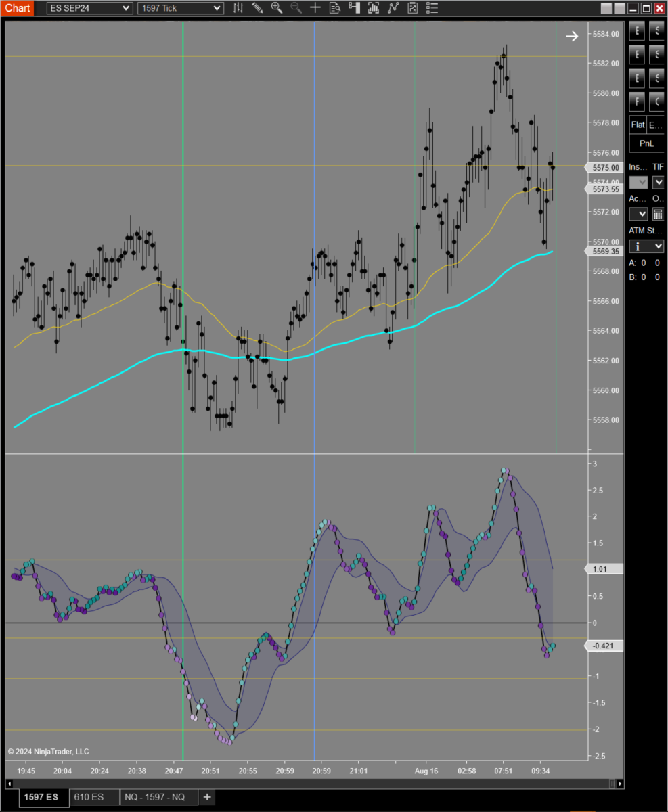Click the horizontal scrollbar left arrow
Image resolution: width=668 pixels, height=812 pixels.
(x=9, y=783)
